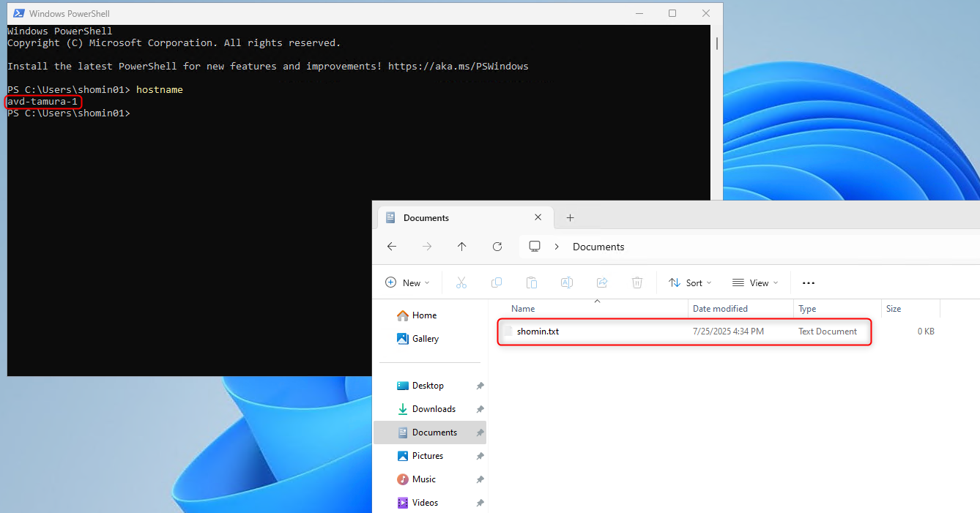Click the last PS C:\Users\shomin01> prompt
The width and height of the screenshot is (980, 513).
pyautogui.click(x=69, y=113)
